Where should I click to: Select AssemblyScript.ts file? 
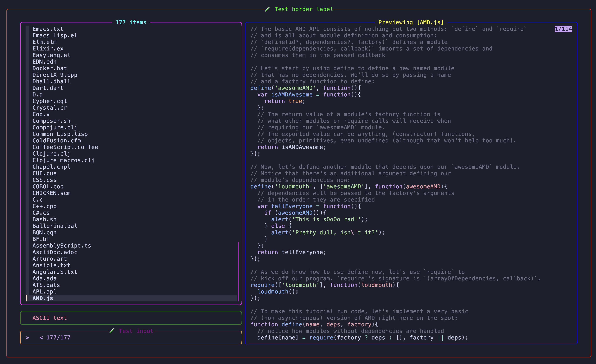(x=62, y=246)
